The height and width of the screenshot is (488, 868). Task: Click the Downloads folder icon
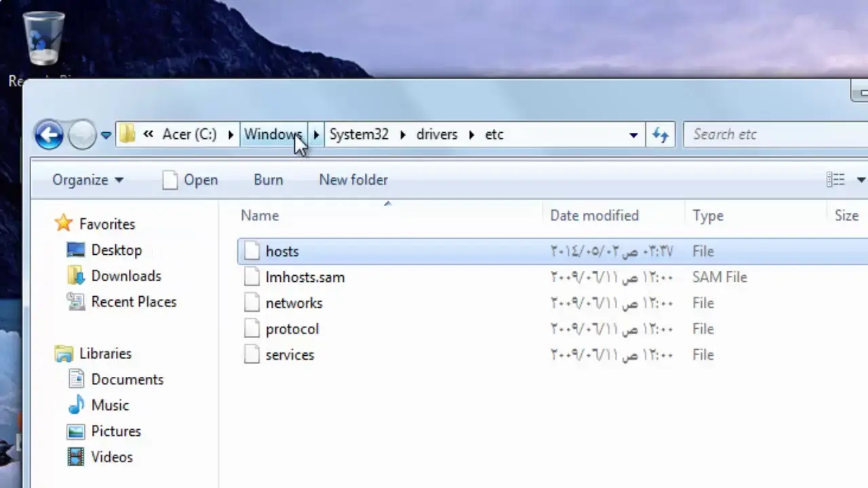point(76,276)
